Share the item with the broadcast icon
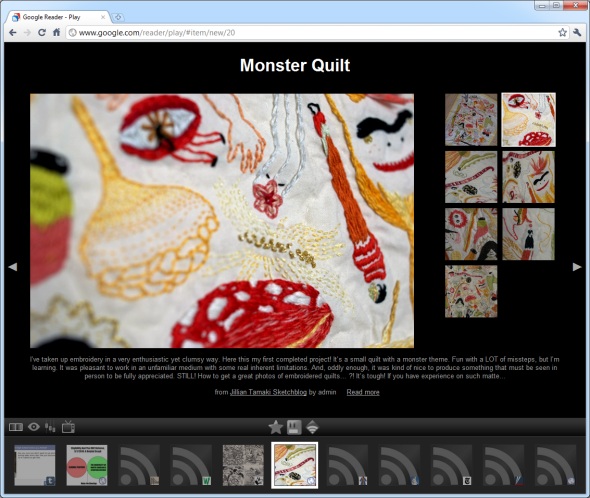This screenshot has width=590, height=498. 312,427
